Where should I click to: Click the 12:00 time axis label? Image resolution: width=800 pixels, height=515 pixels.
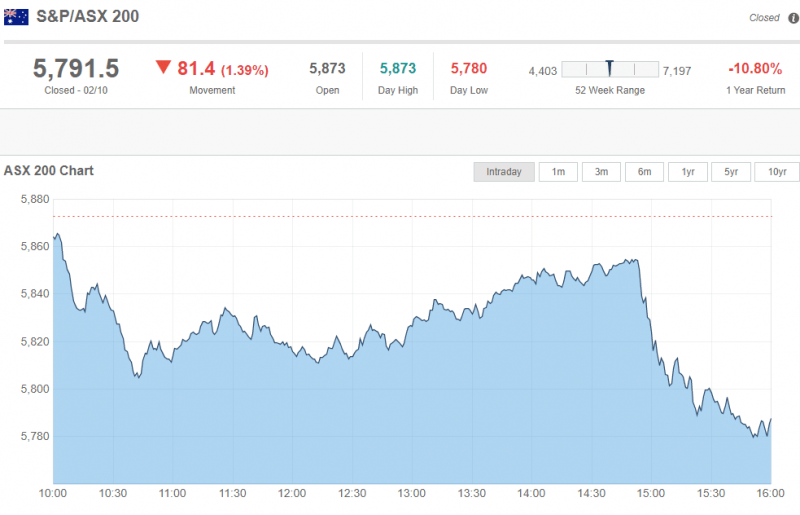(292, 494)
